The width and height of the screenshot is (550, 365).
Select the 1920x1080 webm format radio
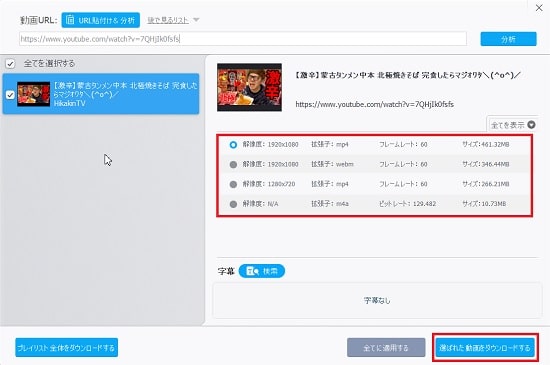tap(233, 164)
